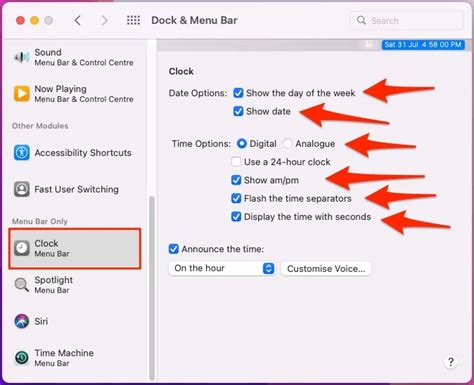474x385 pixels.
Task: Open the On the hour dropdown
Action: (222, 268)
